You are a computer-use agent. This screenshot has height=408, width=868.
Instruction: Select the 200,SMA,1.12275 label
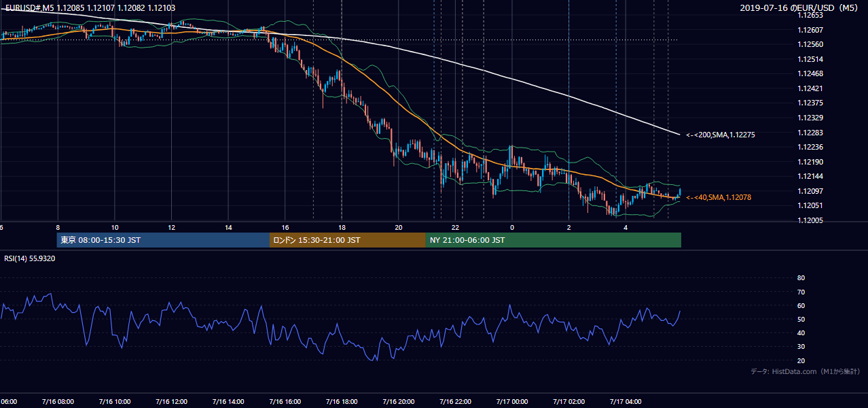point(721,135)
